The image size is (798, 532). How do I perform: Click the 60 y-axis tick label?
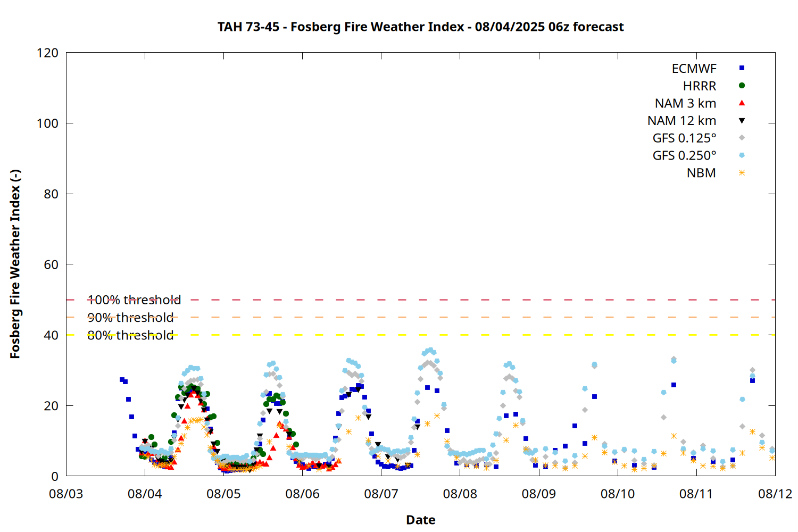[51, 264]
